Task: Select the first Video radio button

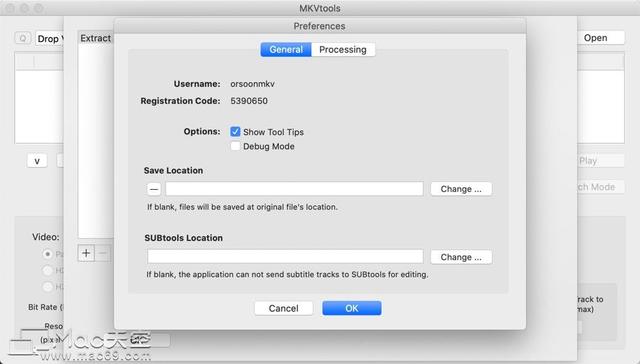Action: pos(48,254)
